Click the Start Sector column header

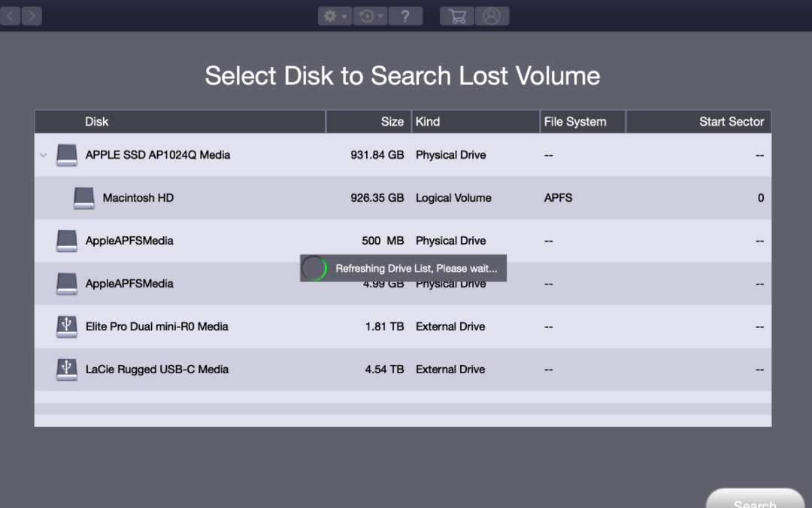(x=731, y=121)
